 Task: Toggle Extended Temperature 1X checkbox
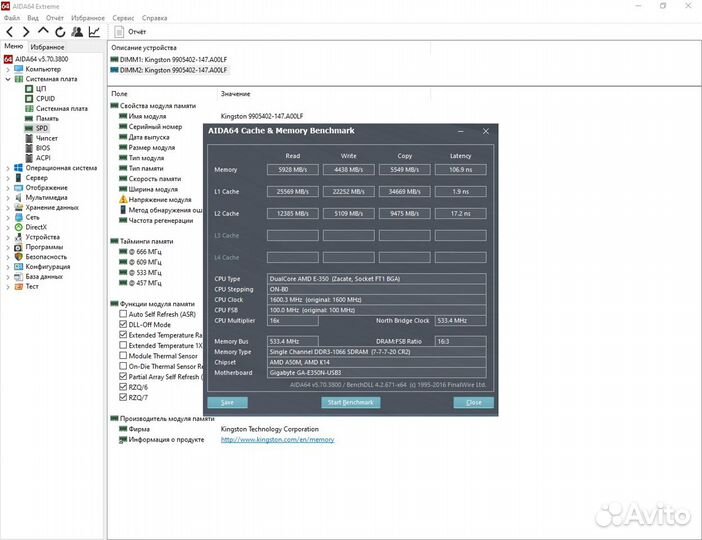[123, 345]
